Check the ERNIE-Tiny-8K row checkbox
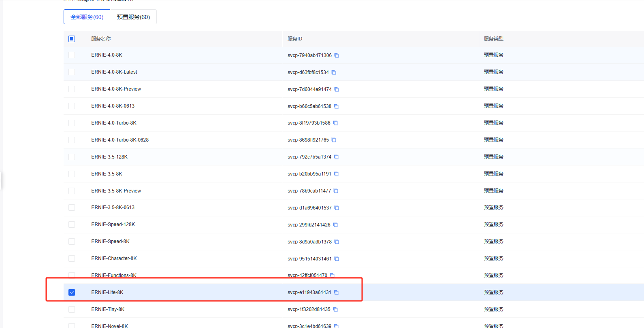 (72, 309)
